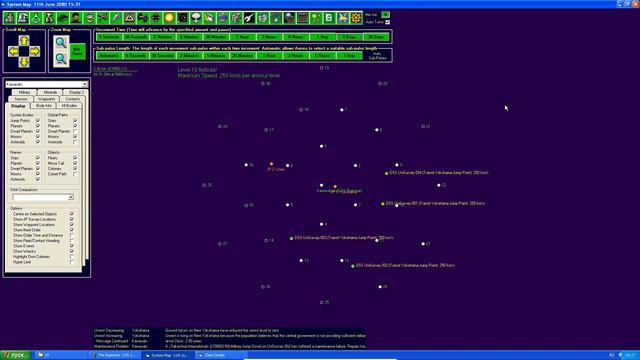Enable Hyper Limit checkbox
Viewport: 640px width, 360px height.
tap(72, 262)
